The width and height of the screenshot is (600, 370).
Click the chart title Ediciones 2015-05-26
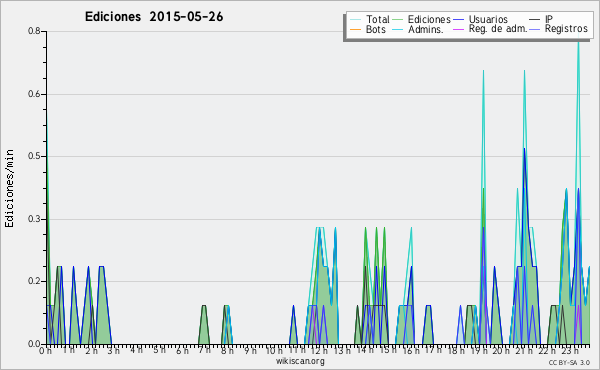pos(154,17)
